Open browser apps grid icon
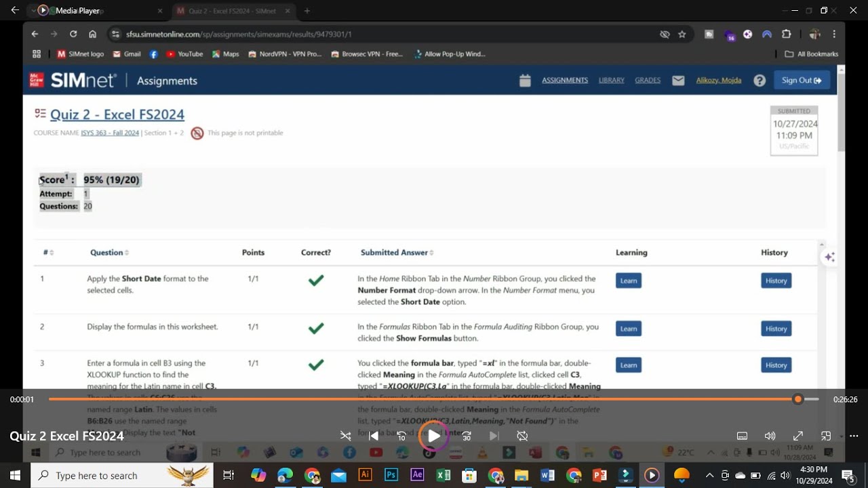Viewport: 868px width, 488px height. (37, 54)
